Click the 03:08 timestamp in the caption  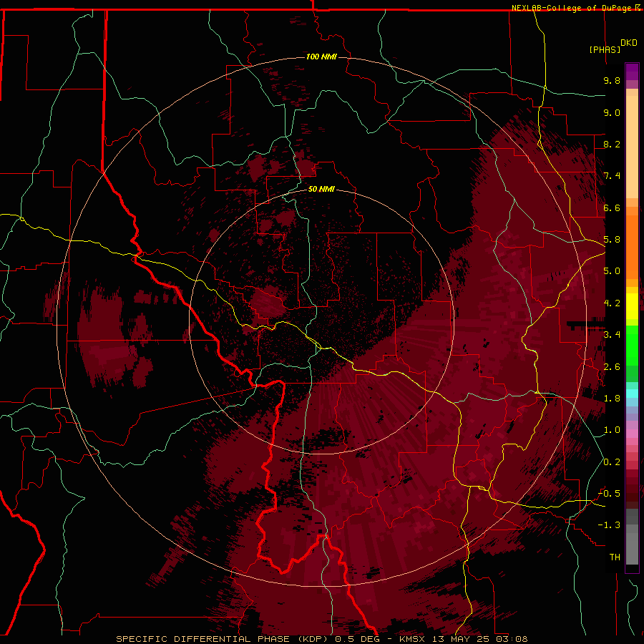(512, 639)
